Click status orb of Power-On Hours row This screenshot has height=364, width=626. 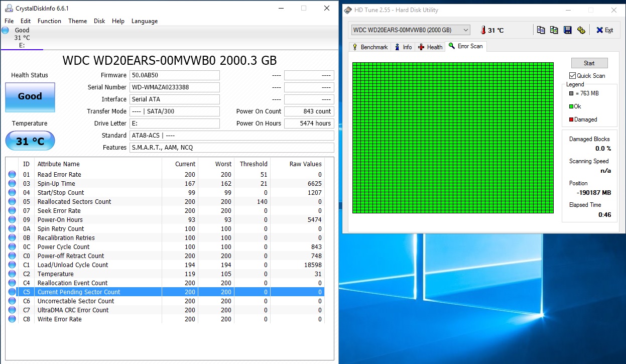pos(12,220)
